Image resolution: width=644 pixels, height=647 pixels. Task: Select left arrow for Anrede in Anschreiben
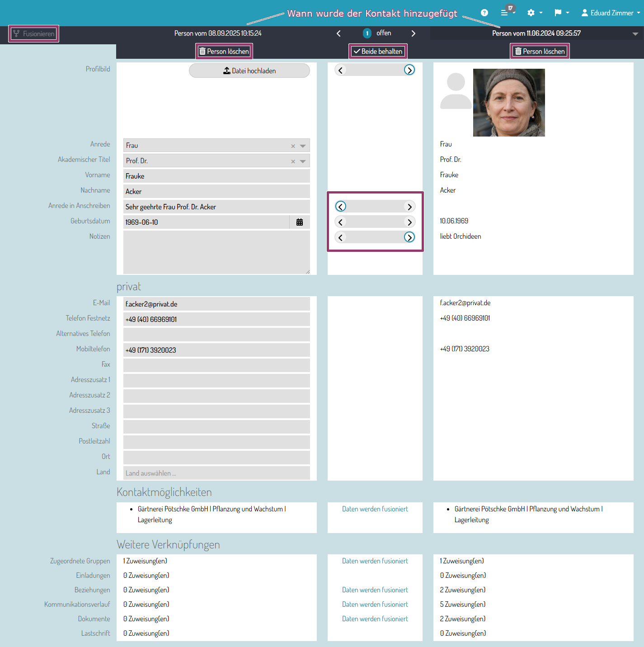click(x=341, y=207)
